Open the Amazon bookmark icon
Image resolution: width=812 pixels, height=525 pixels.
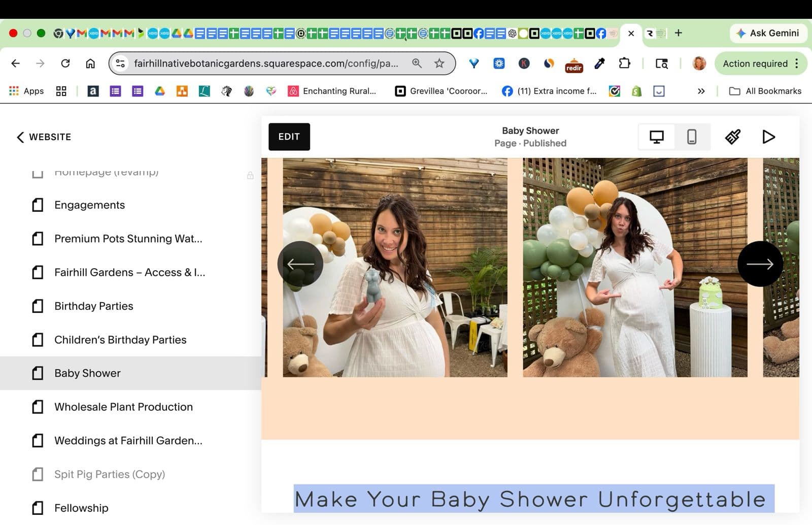93,91
